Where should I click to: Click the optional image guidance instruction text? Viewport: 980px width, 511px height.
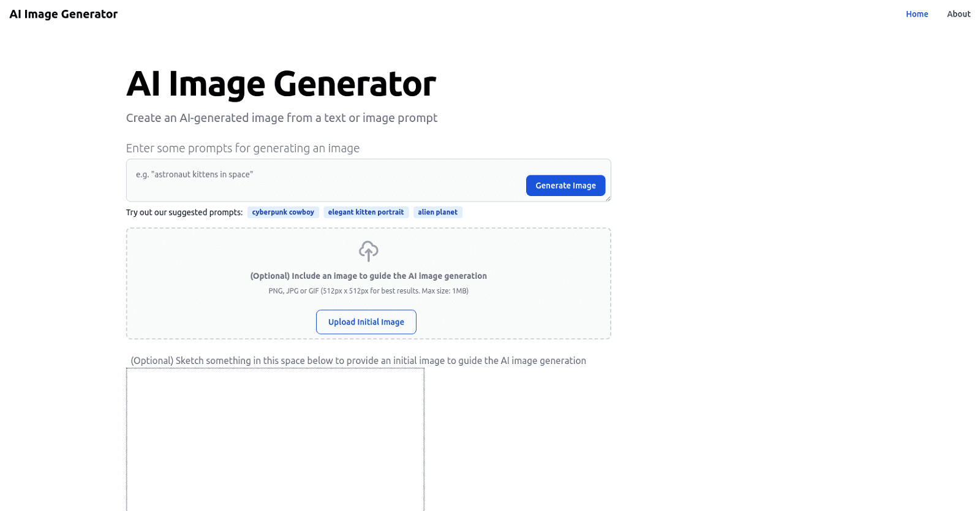coord(368,276)
